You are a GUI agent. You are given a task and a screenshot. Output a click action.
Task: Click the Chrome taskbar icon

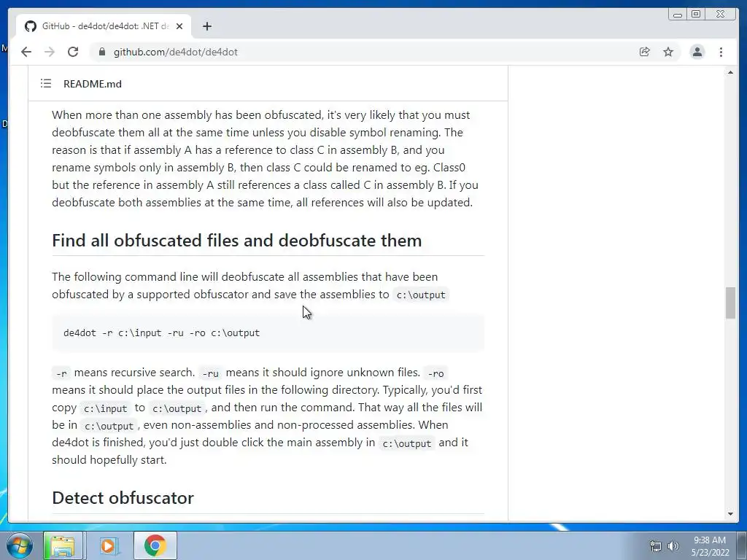click(155, 545)
